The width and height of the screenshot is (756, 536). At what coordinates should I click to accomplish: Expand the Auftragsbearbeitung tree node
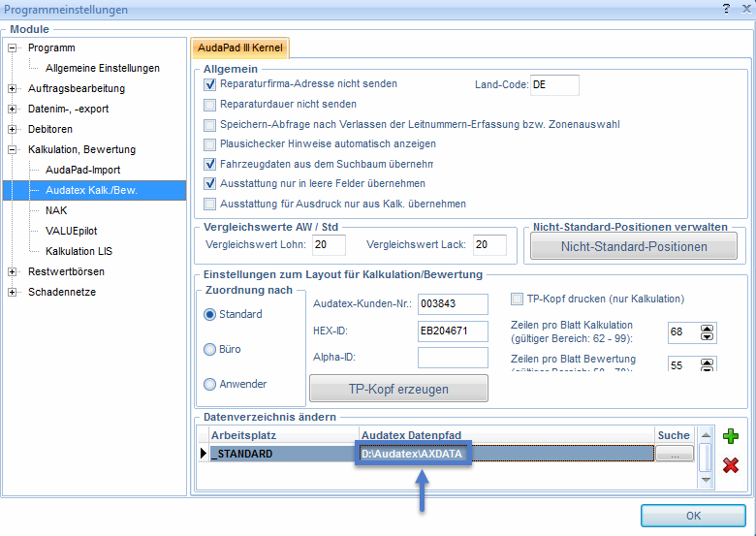point(12,89)
